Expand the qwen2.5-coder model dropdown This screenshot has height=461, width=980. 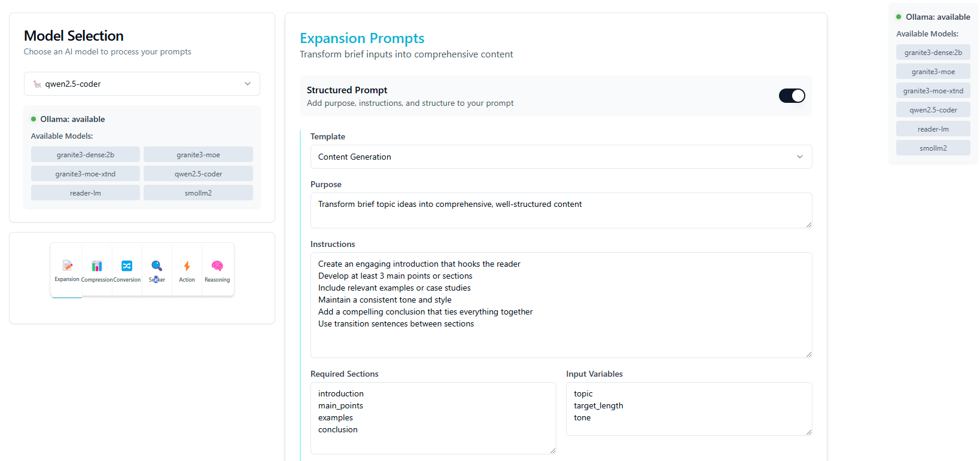pos(142,84)
